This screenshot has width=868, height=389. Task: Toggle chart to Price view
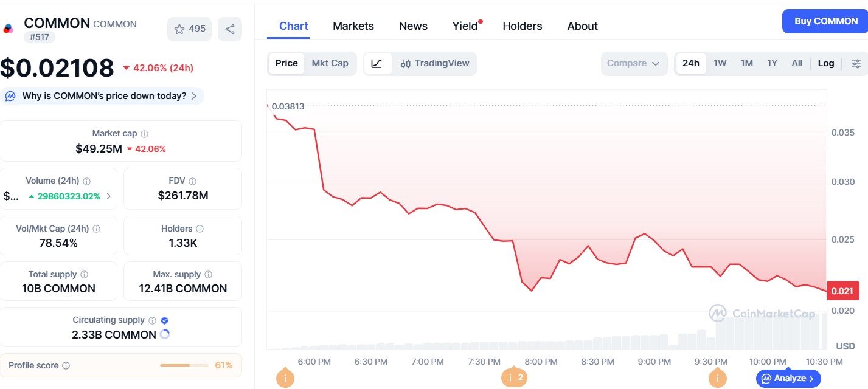(286, 63)
